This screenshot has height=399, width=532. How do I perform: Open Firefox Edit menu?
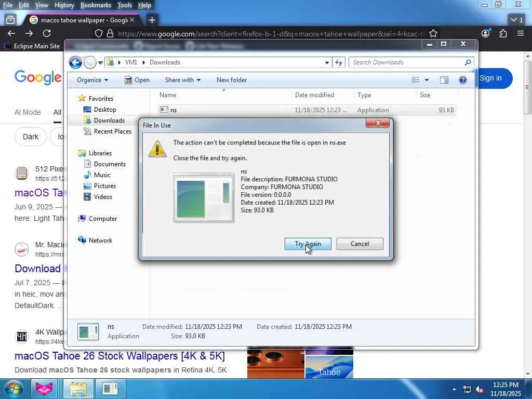[x=23, y=5]
